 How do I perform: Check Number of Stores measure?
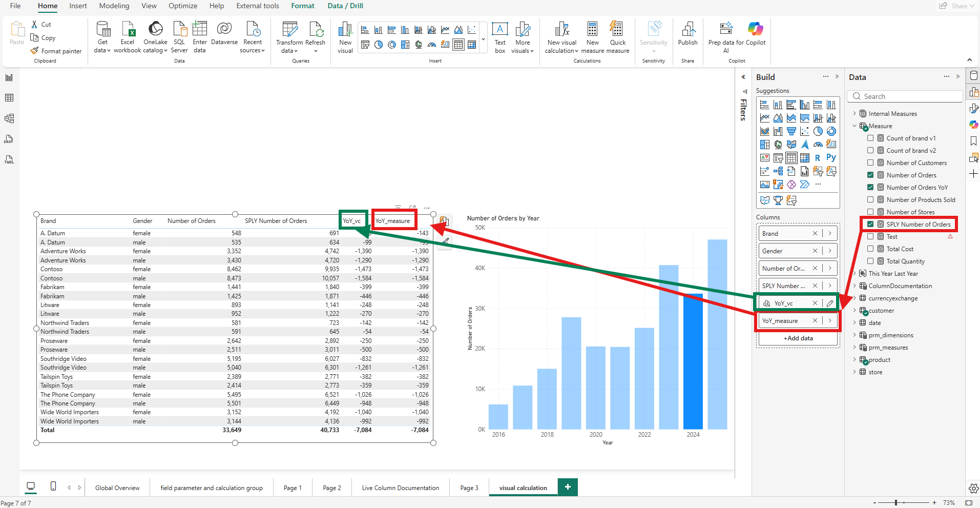coord(870,212)
